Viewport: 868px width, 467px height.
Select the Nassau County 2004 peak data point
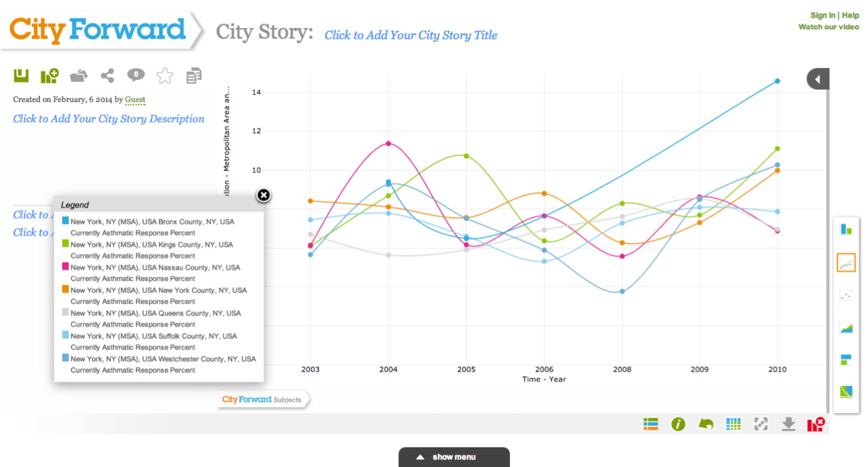pos(388,143)
